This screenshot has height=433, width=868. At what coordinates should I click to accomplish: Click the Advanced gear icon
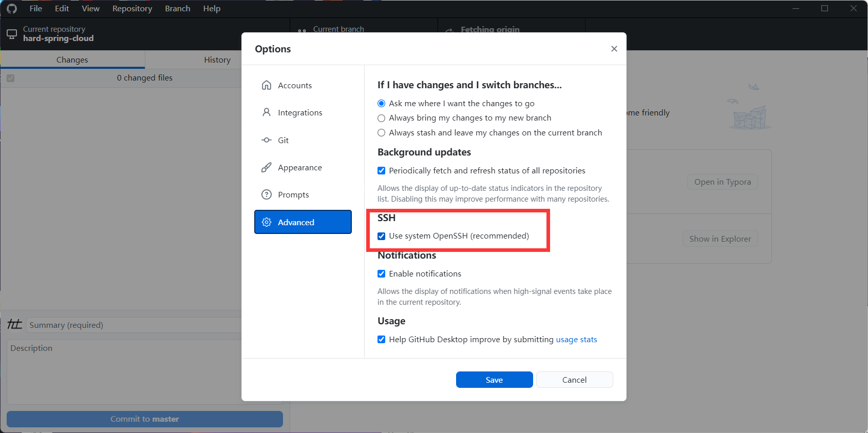(x=266, y=222)
